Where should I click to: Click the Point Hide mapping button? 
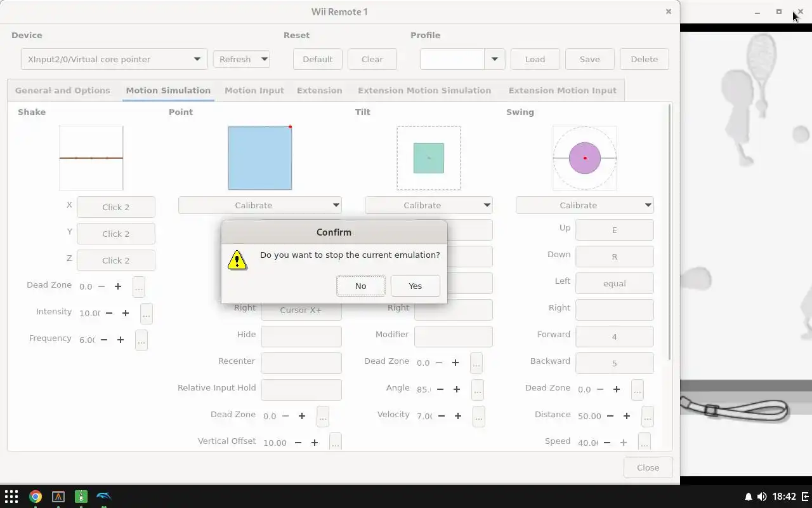click(301, 337)
